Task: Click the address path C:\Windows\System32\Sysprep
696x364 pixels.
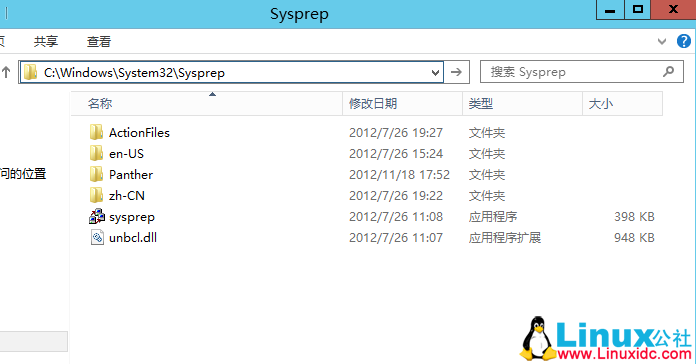Action: coord(134,73)
